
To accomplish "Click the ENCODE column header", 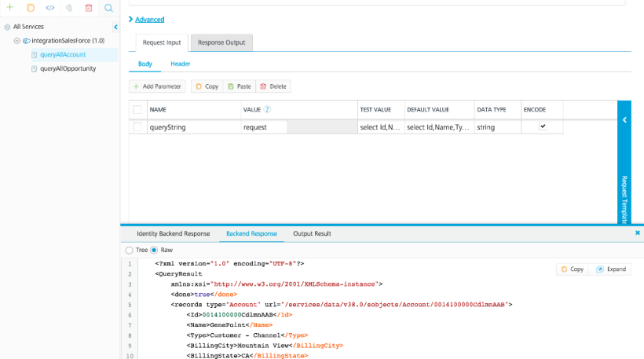I will (534, 110).
